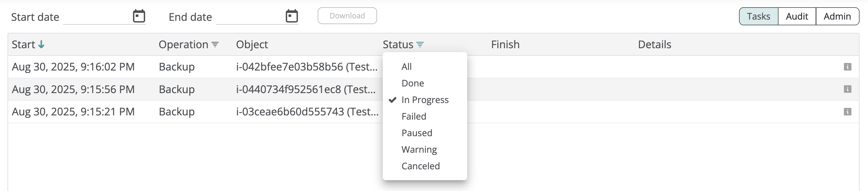Image resolution: width=868 pixels, height=191 pixels.
Task: Click the Start date input field
Action: [x=96, y=17]
